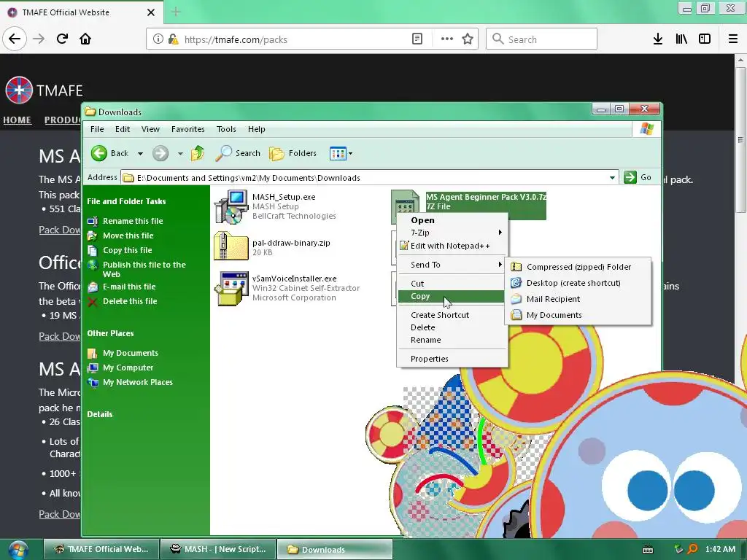Expand the Forward history dropdown arrow
Viewport: 747px width, 560px height.
coord(180,153)
